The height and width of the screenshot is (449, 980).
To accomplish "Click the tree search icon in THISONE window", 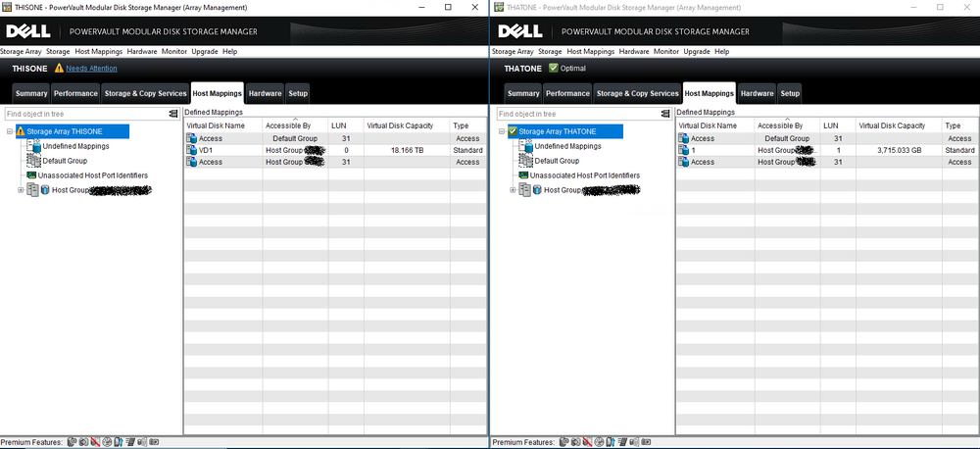I will [173, 114].
